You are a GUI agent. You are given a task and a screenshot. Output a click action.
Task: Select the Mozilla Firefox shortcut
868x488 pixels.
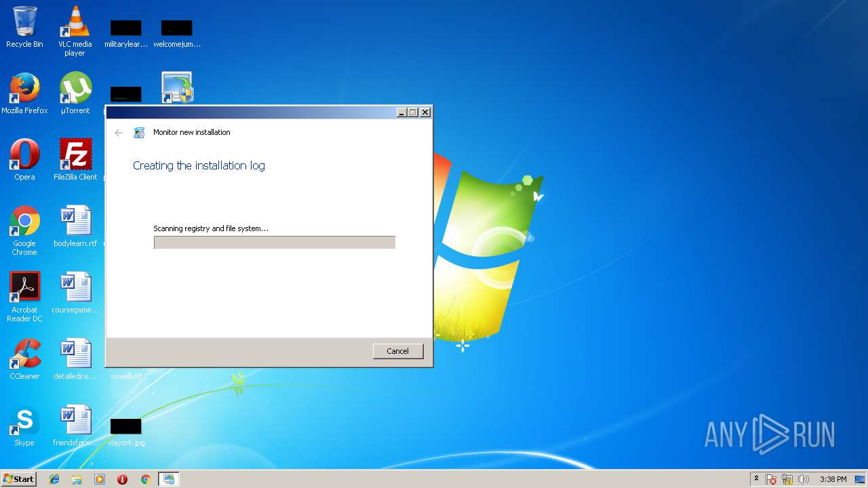point(24,94)
